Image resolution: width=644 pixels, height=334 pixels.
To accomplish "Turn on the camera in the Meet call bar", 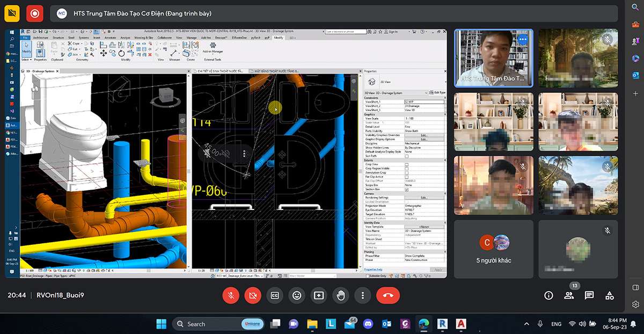I will click(x=252, y=295).
